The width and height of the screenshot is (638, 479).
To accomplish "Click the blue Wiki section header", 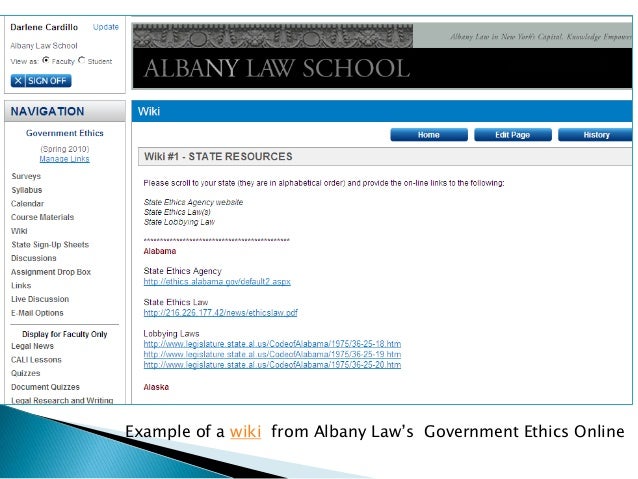I will 382,111.
